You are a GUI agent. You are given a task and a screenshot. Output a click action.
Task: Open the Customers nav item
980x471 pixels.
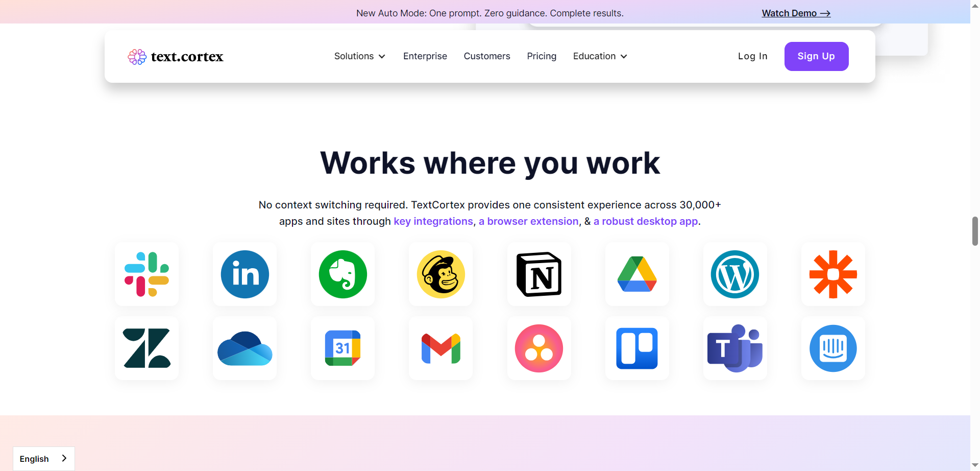(x=487, y=56)
